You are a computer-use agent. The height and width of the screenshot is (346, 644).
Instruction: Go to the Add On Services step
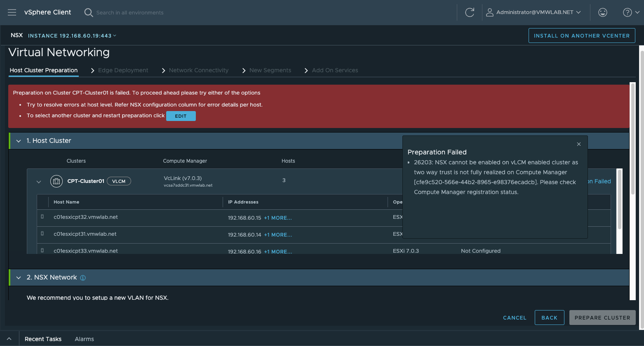(335, 70)
